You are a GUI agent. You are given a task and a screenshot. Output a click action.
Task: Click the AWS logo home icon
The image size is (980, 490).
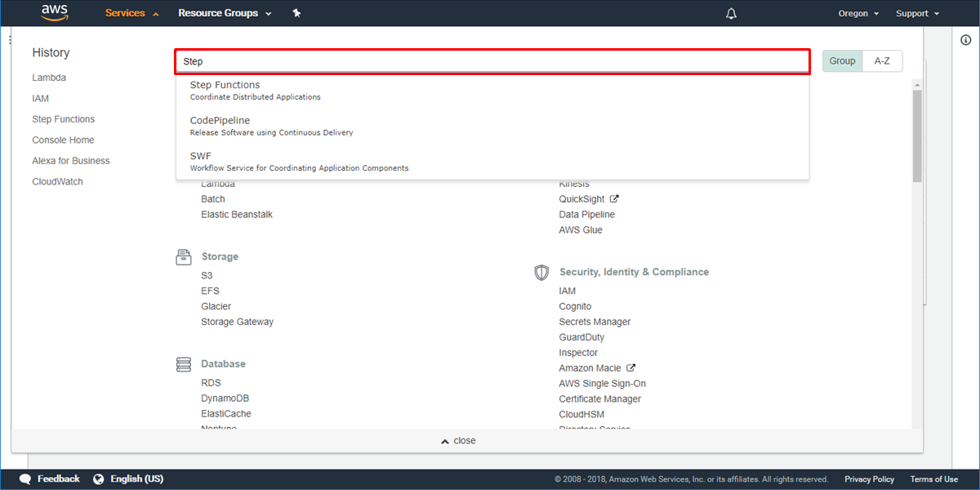pyautogui.click(x=55, y=13)
